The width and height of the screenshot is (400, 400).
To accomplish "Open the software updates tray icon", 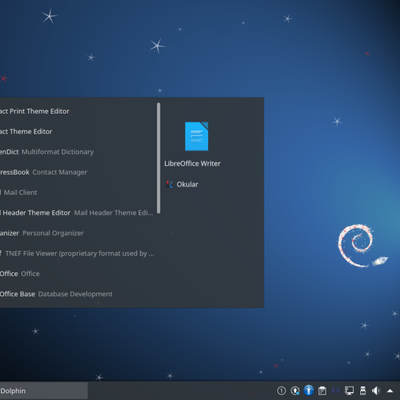I will pyautogui.click(x=295, y=391).
